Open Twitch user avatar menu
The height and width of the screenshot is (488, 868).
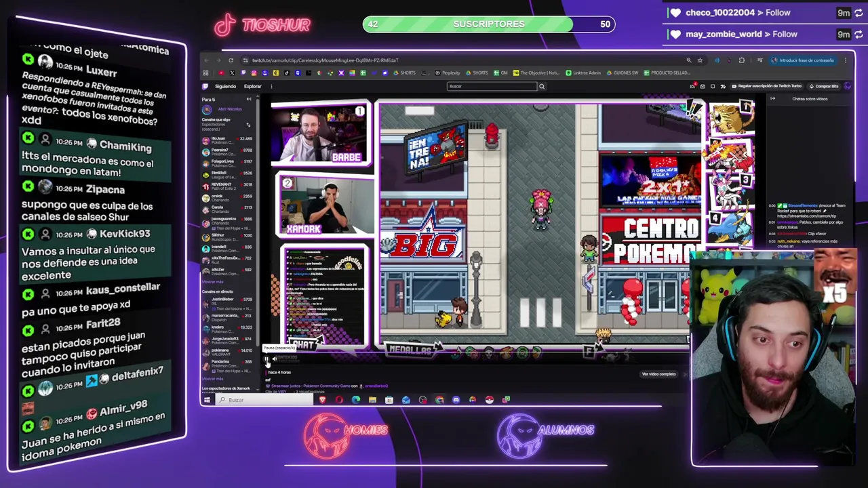point(847,86)
